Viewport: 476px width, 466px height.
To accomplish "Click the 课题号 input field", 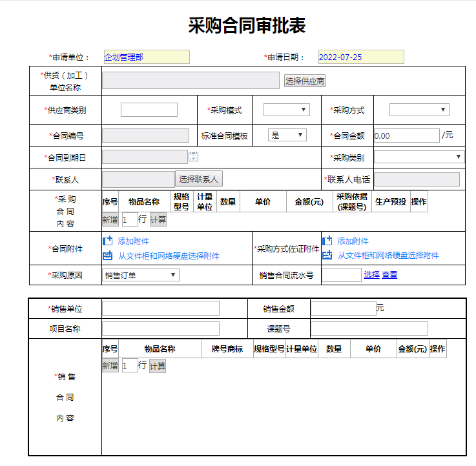I will [369, 329].
